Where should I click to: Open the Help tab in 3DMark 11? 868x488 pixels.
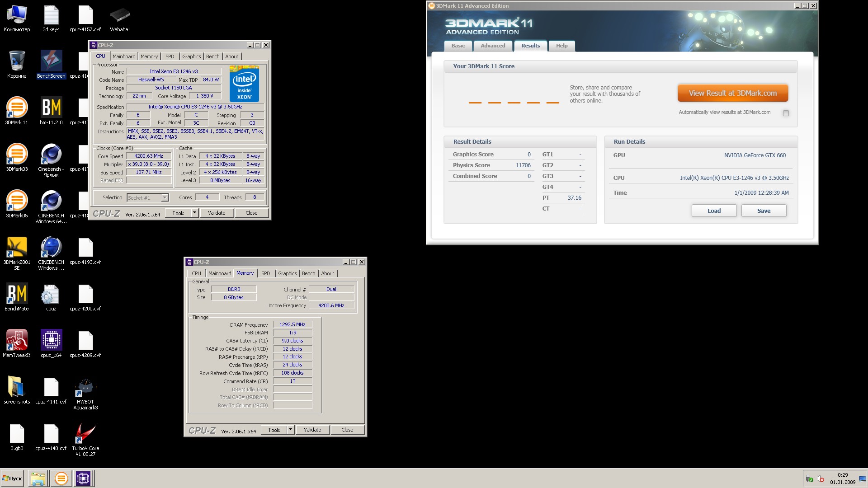click(562, 46)
